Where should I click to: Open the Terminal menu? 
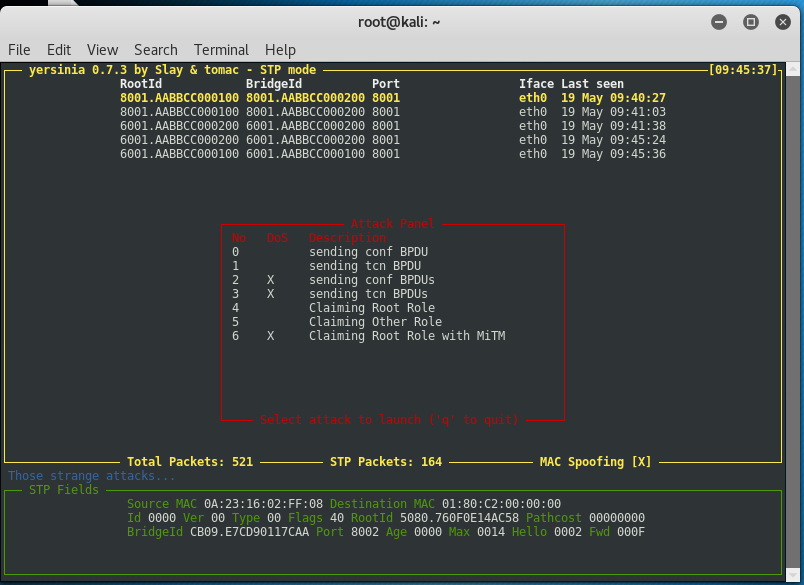(x=221, y=50)
